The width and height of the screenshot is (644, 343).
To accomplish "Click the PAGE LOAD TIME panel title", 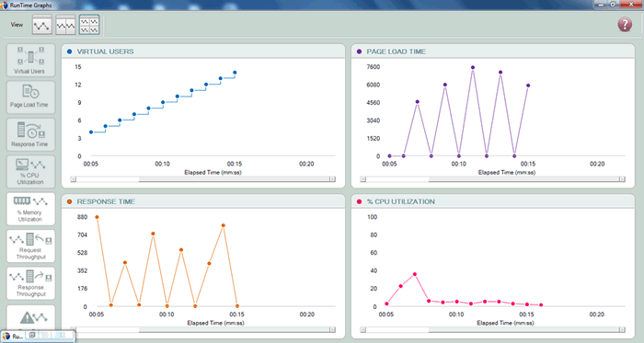I will click(396, 51).
